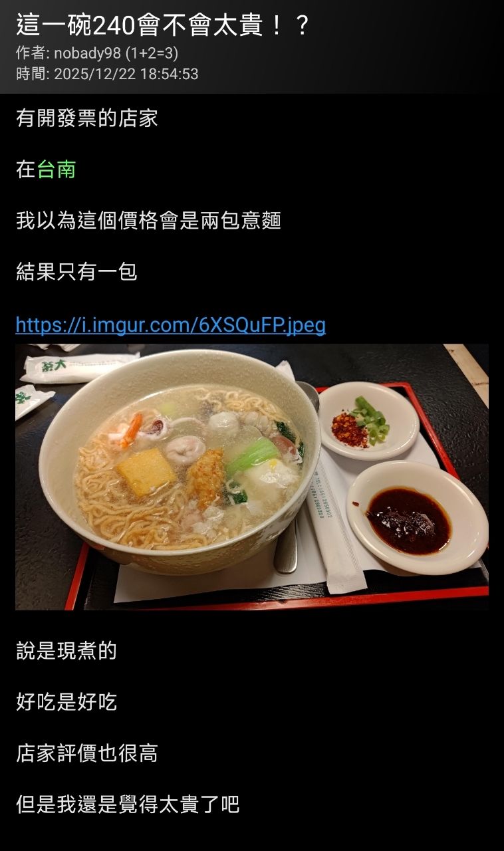The width and height of the screenshot is (504, 851).
Task: Tap the green-printed wet wipe packet in the photo
Action: pyautogui.click(x=79, y=368)
